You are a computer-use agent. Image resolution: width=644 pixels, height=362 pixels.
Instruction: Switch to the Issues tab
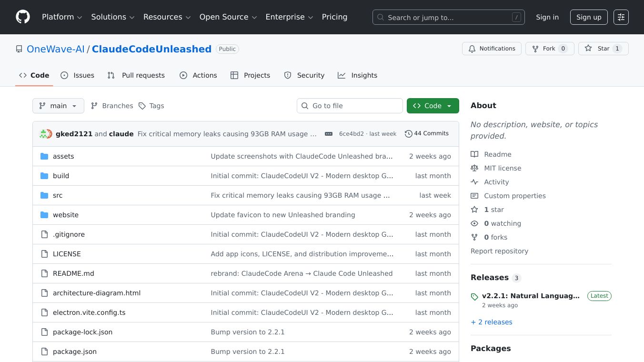tap(78, 75)
